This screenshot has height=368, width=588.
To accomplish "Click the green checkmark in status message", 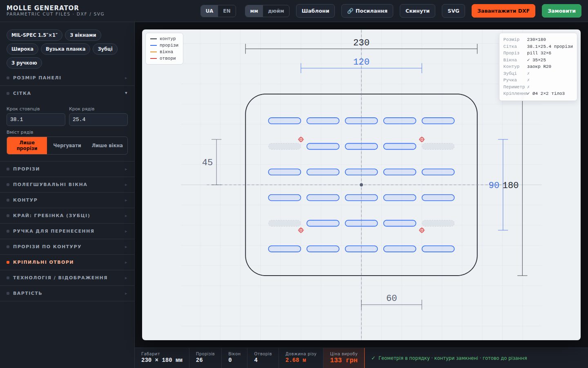I will click(373, 358).
